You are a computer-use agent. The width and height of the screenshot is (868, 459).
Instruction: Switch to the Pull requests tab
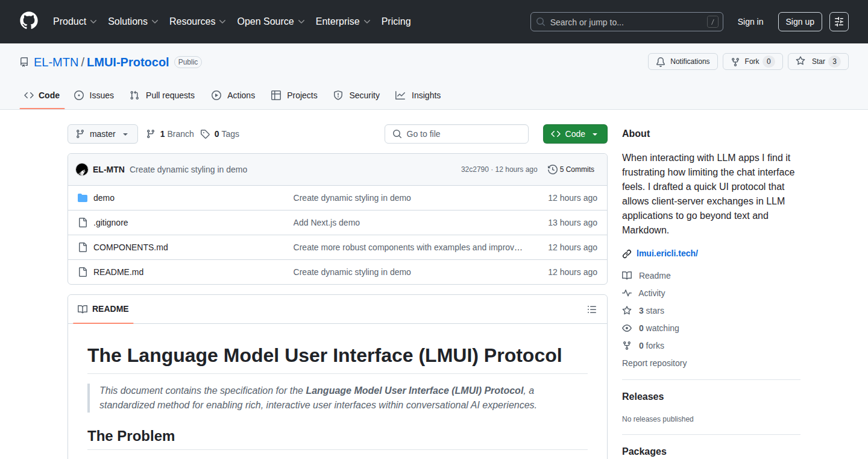pos(162,95)
